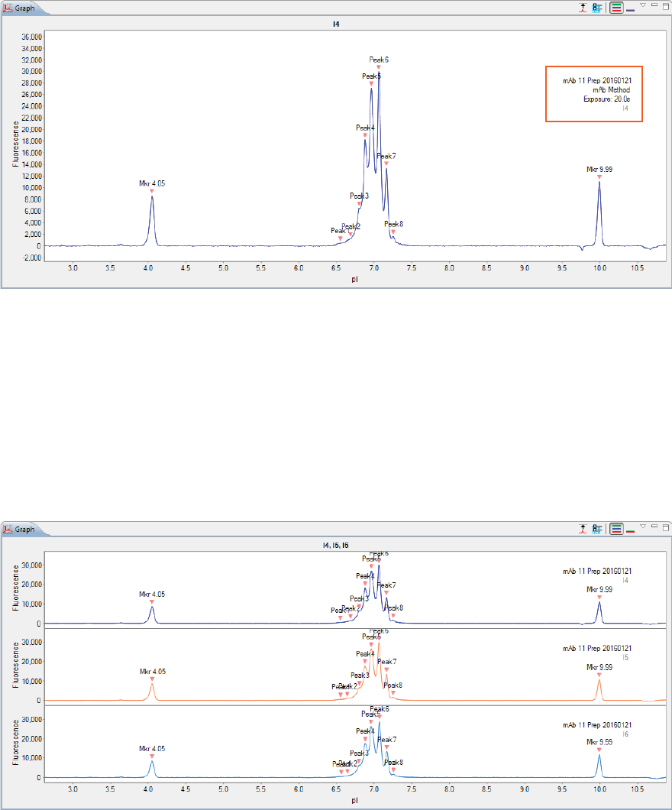
Task: Toggle stacked traces view in single I4 graph panel
Action: [616, 8]
